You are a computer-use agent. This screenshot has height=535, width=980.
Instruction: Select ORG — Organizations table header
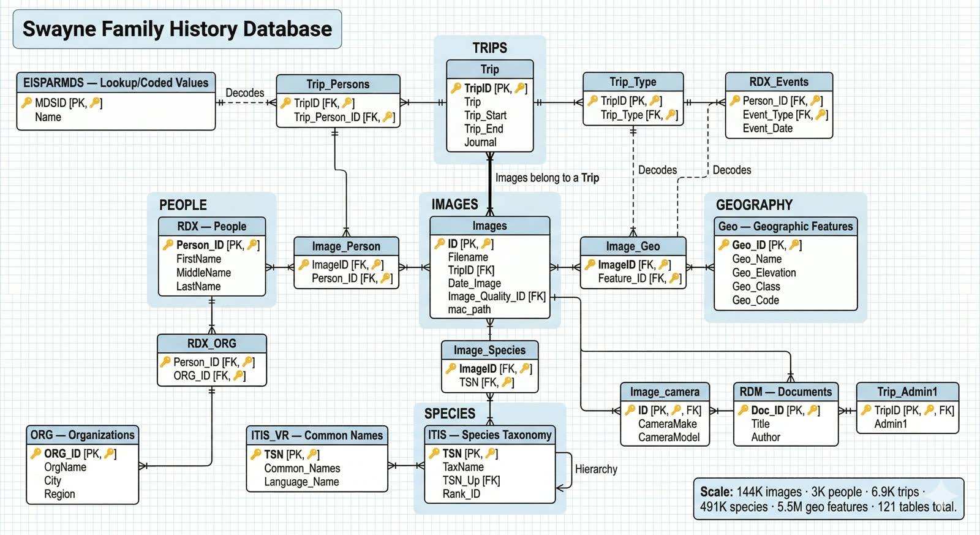coord(83,435)
